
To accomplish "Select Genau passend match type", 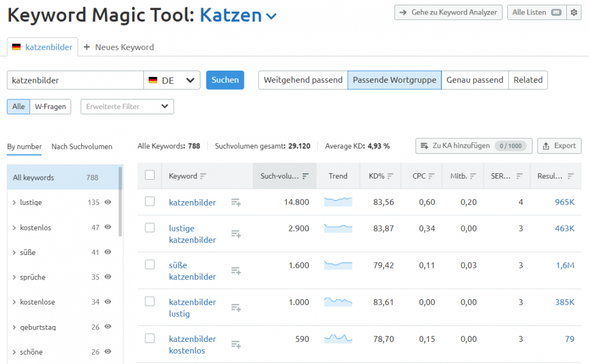I will (x=475, y=80).
